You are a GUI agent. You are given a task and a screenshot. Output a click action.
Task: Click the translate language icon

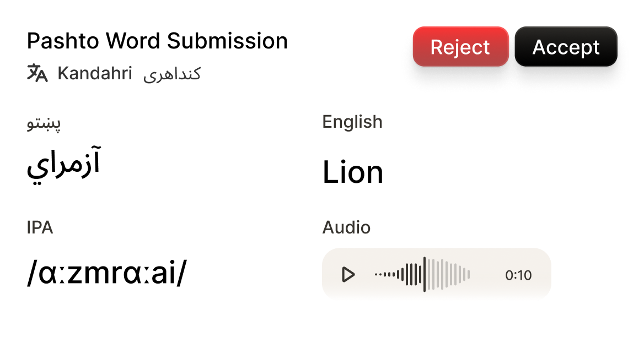pos(37,73)
